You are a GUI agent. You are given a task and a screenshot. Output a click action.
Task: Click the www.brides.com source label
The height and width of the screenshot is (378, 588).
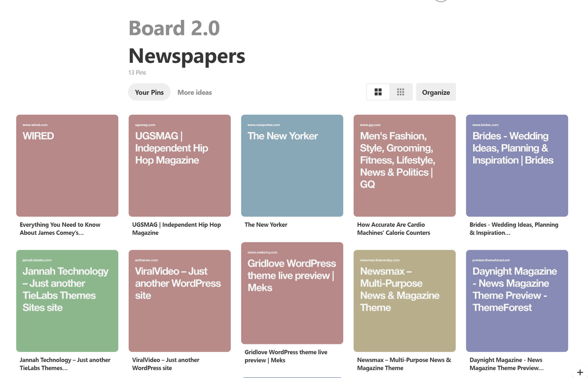tap(485, 125)
